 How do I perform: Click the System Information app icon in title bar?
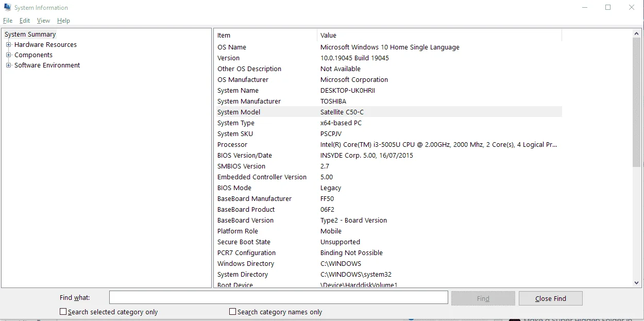[7, 8]
